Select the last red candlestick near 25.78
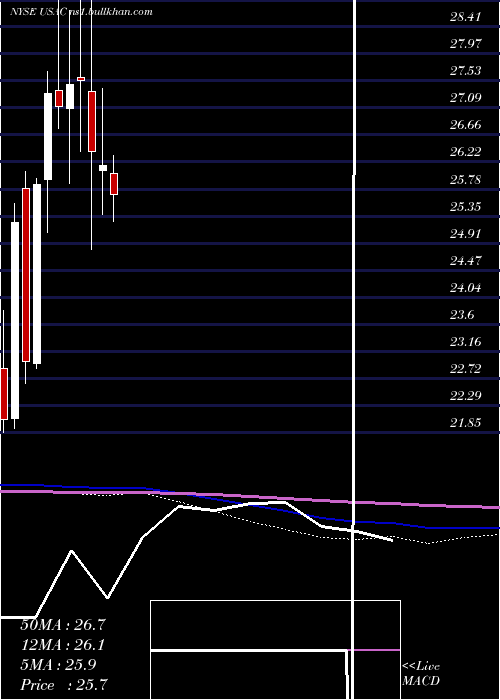This screenshot has height=700, width=500. point(114,184)
